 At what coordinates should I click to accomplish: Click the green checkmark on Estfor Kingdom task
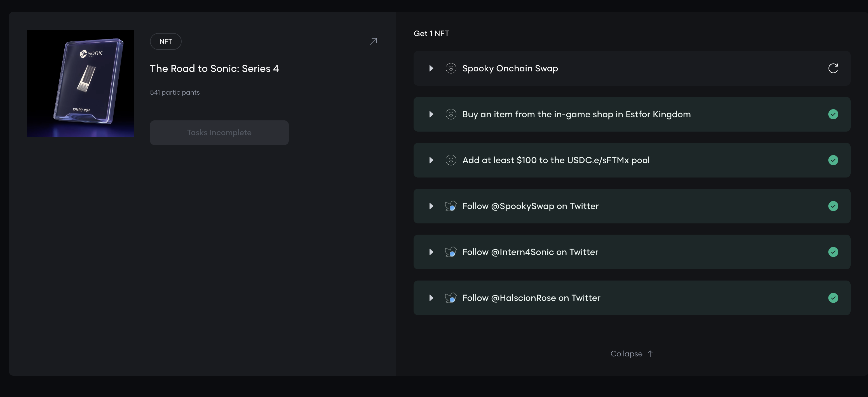833,114
